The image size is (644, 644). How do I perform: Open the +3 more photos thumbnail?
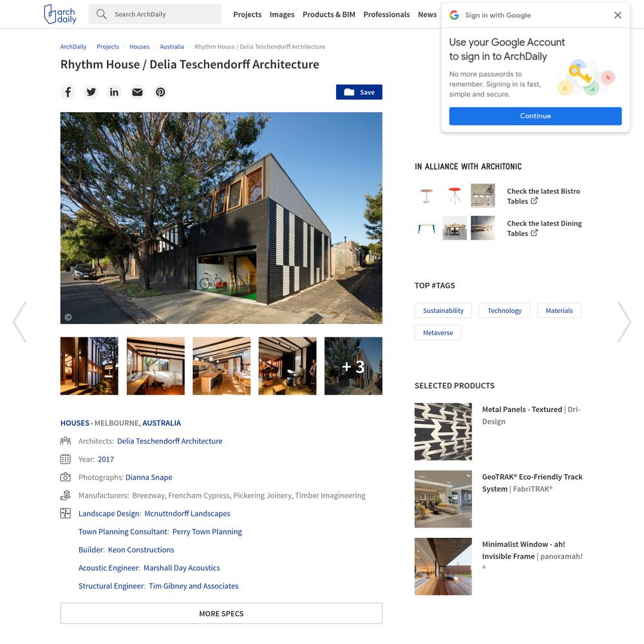[x=353, y=366]
